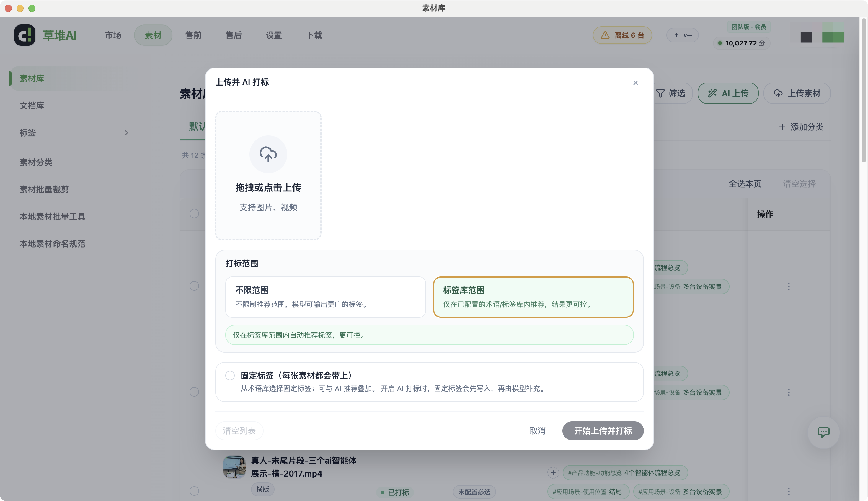The width and height of the screenshot is (868, 501).
Task: Expand the 标签 sidebar chevron
Action: point(126,133)
